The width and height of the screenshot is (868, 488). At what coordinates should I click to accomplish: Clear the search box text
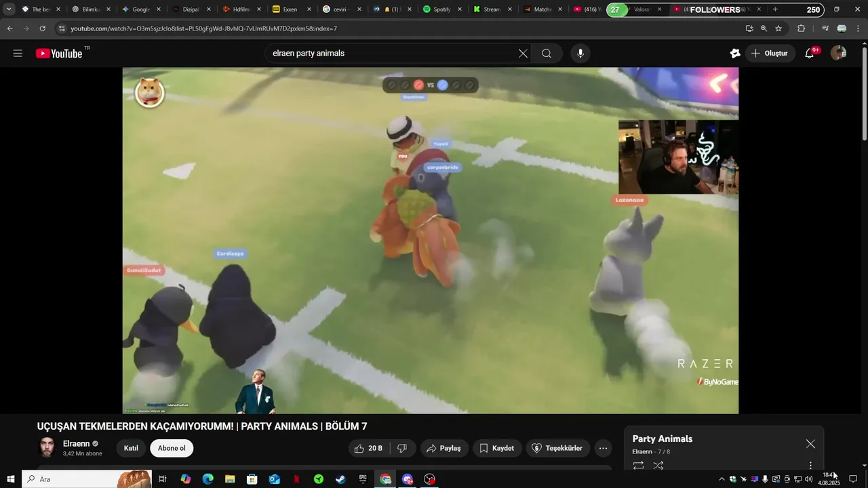pos(523,54)
